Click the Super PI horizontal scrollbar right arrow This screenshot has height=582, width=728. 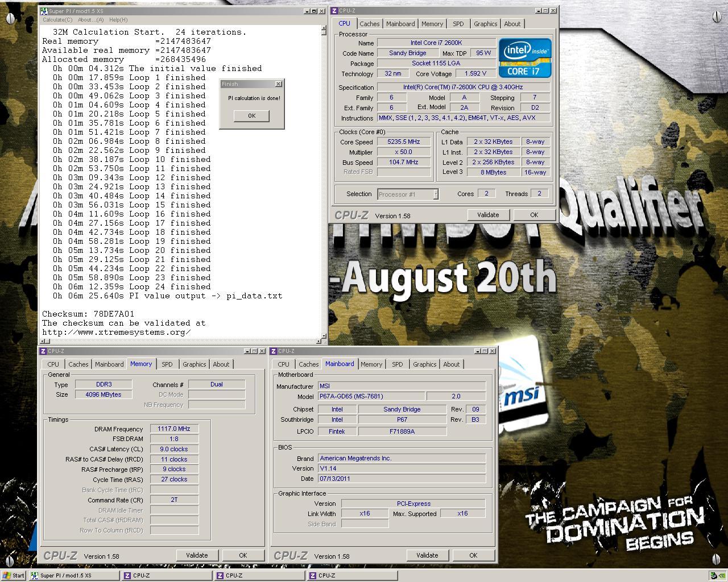coord(320,340)
